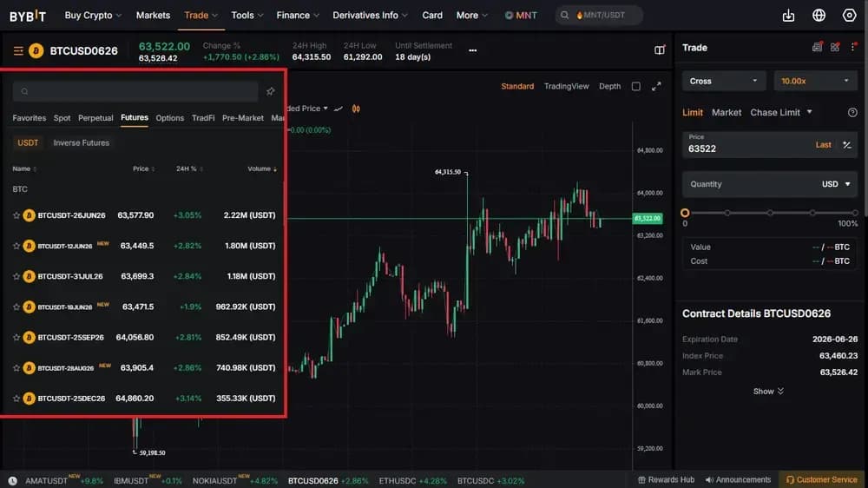Set the quantity slider to 100%

tap(855, 213)
